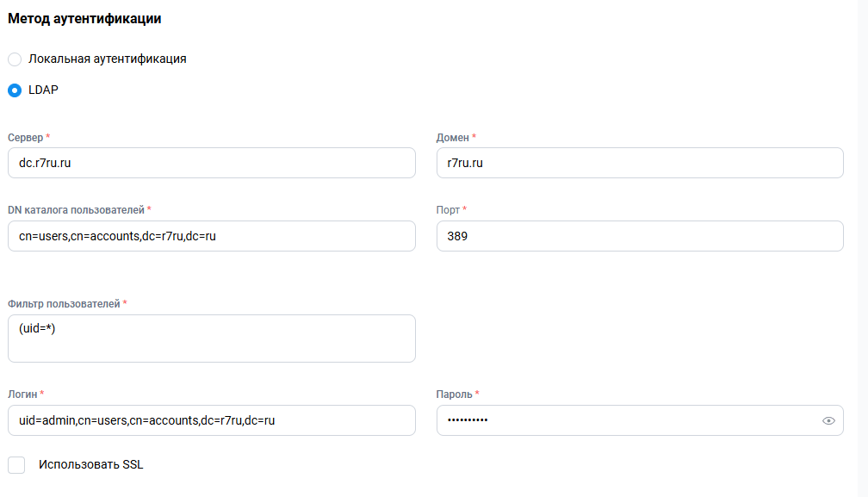Click the Использовать SSL label text

[x=90, y=464]
